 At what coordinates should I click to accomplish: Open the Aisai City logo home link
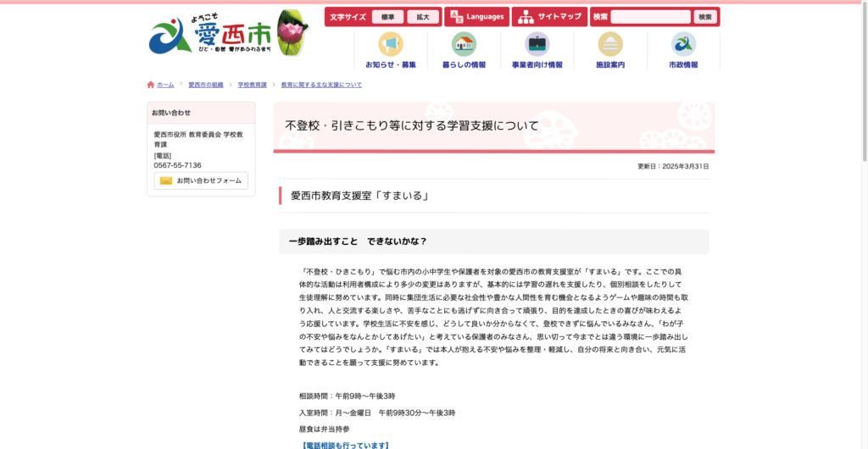[x=211, y=36]
